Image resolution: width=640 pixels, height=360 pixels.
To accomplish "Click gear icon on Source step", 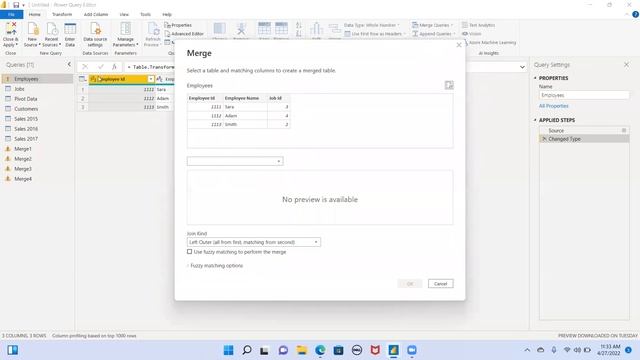I will pos(624,130).
